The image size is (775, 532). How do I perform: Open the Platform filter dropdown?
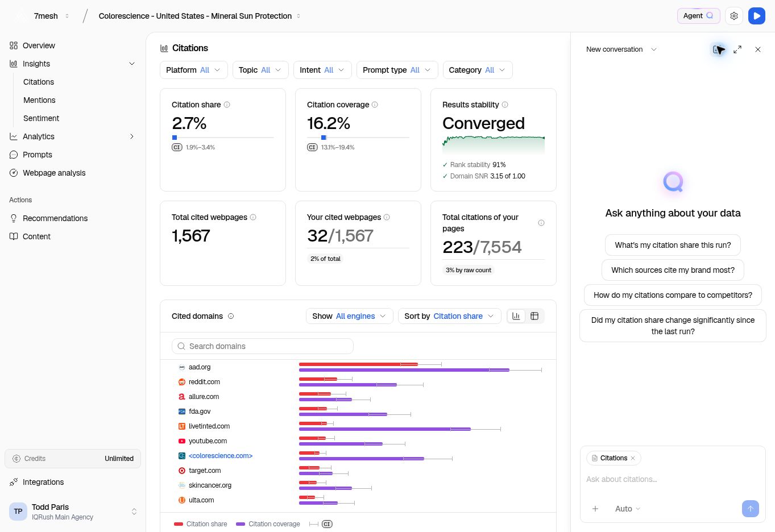coord(194,70)
